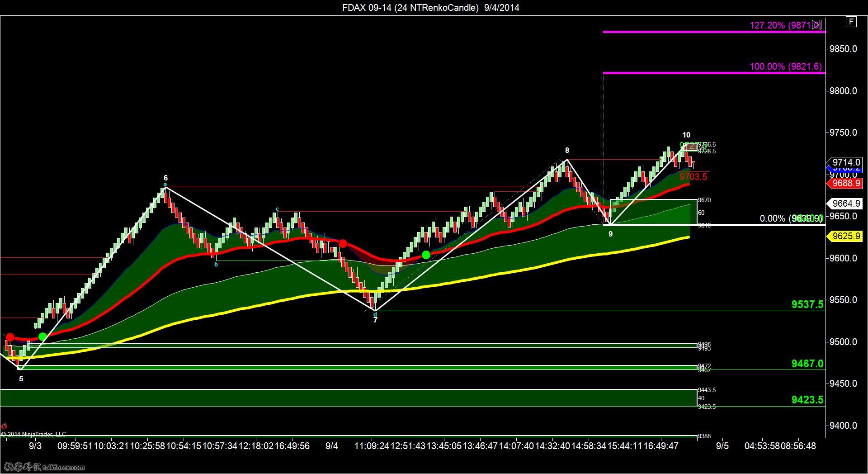
Task: Click the 9850.0 price axis label
Action: pyautogui.click(x=843, y=49)
